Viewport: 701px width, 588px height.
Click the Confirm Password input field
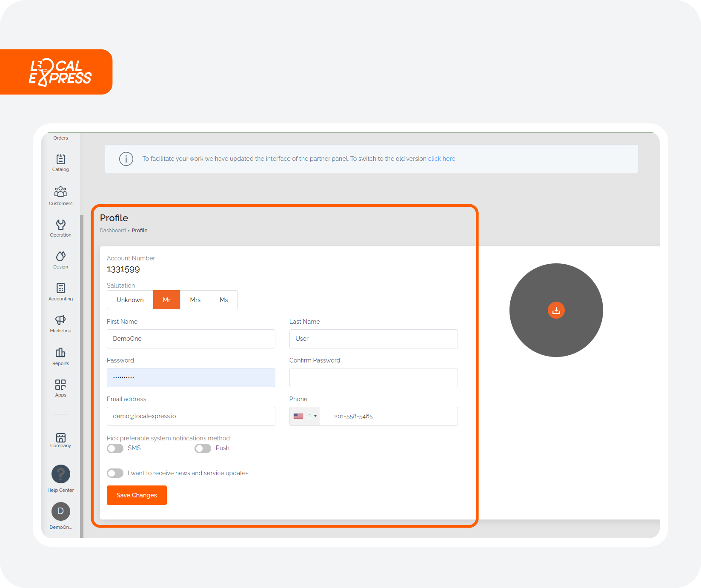[373, 377]
